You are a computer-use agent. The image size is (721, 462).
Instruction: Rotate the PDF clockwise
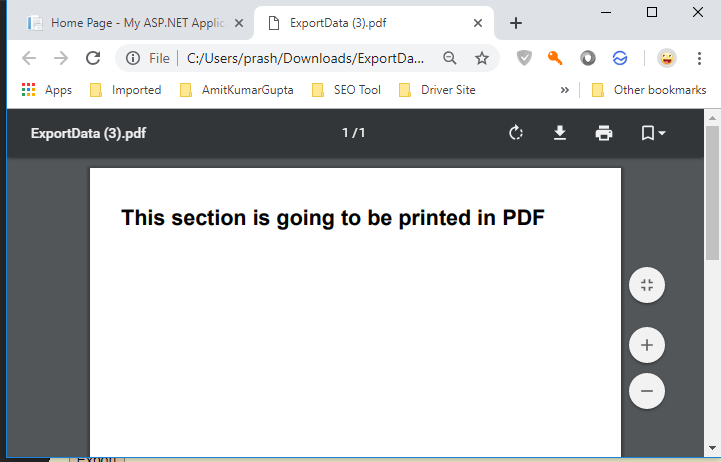coord(516,133)
